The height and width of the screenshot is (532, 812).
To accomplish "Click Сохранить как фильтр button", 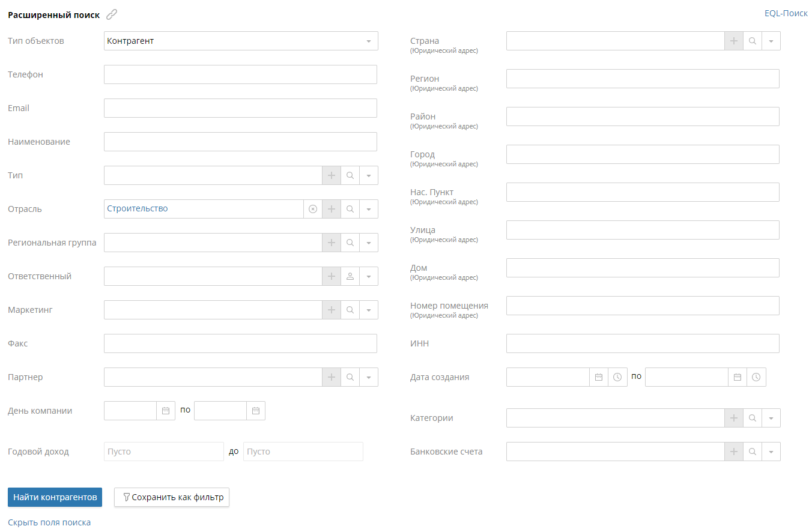I will point(172,497).
